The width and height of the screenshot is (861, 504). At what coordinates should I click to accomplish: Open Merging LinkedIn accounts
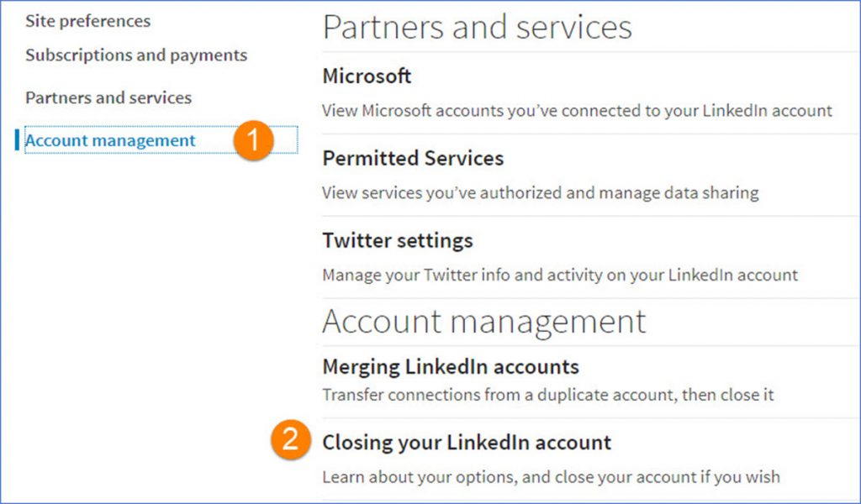(x=451, y=366)
